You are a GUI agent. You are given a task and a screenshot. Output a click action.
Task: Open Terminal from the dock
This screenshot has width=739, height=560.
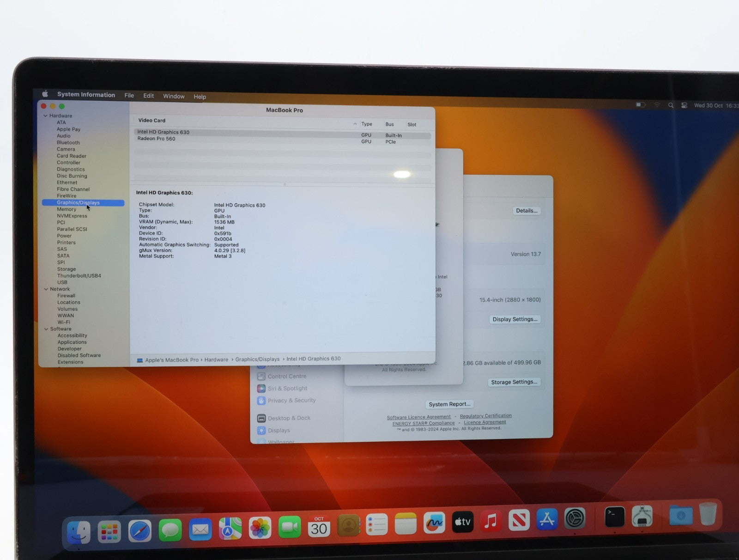pos(614,517)
